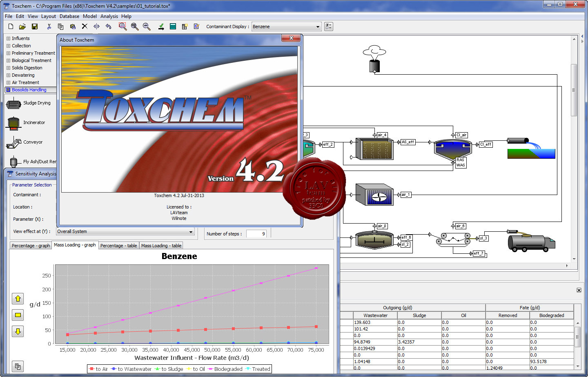
Task: Select the blue secondary clarifier unit
Action: pos(452,149)
